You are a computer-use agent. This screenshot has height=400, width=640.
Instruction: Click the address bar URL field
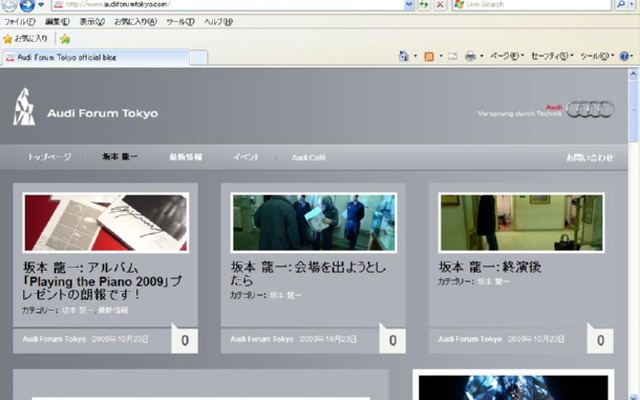(x=229, y=4)
